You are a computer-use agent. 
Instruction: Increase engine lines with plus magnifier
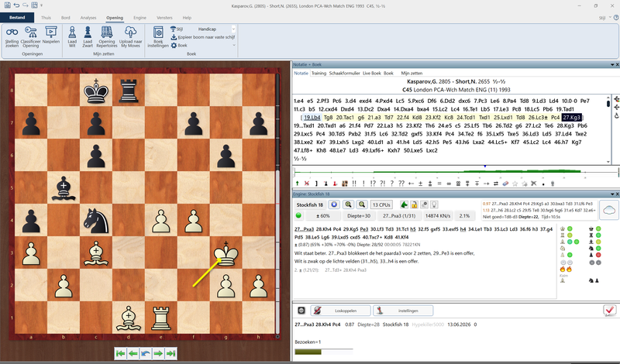pos(348,204)
